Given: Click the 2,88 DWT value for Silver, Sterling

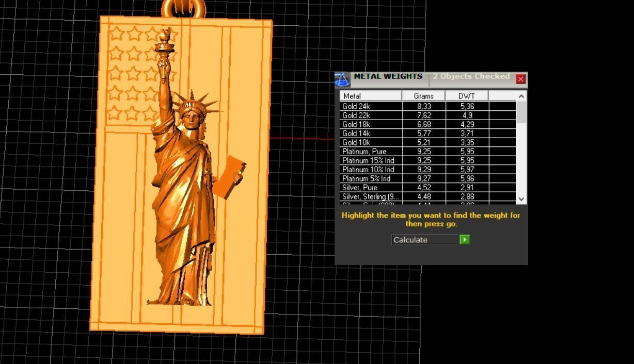Looking at the screenshot, I should point(467,196).
